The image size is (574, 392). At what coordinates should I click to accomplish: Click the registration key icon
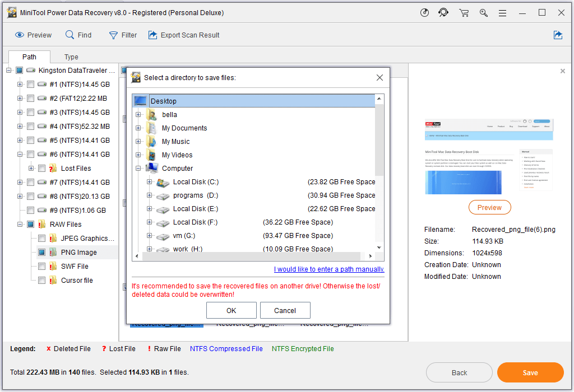(484, 13)
